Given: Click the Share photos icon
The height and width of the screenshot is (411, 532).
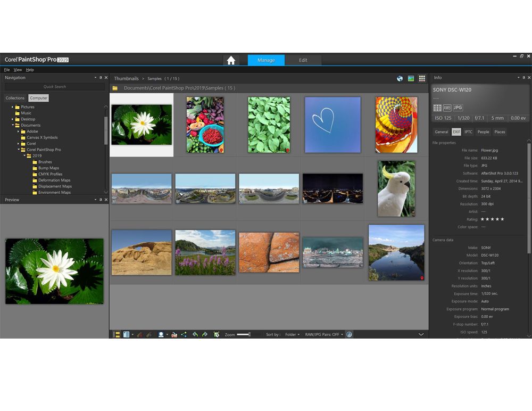Looking at the screenshot, I should tap(184, 334).
